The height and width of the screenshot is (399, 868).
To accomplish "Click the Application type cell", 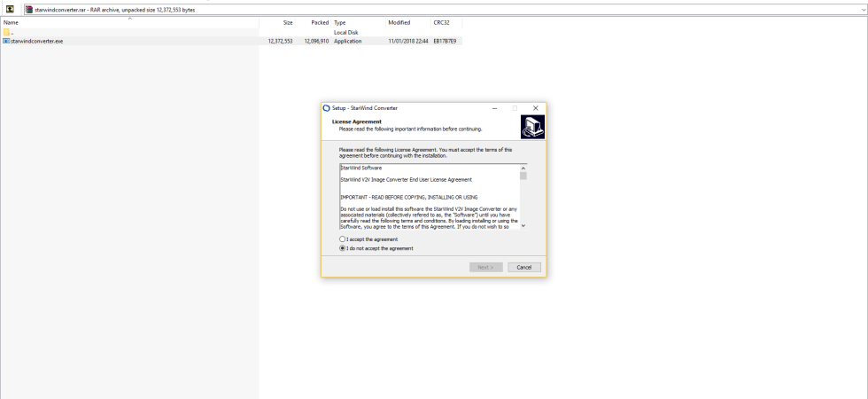I will 347,41.
